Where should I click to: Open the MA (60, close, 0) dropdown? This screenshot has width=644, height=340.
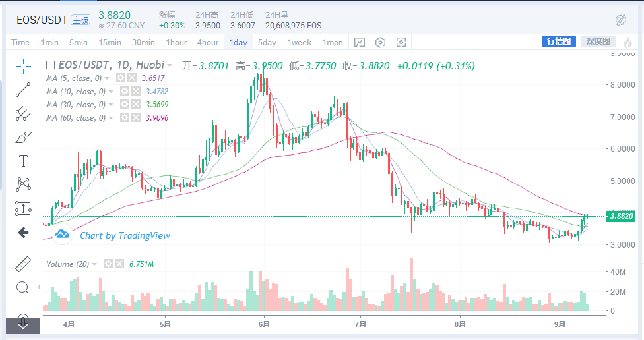click(111, 118)
